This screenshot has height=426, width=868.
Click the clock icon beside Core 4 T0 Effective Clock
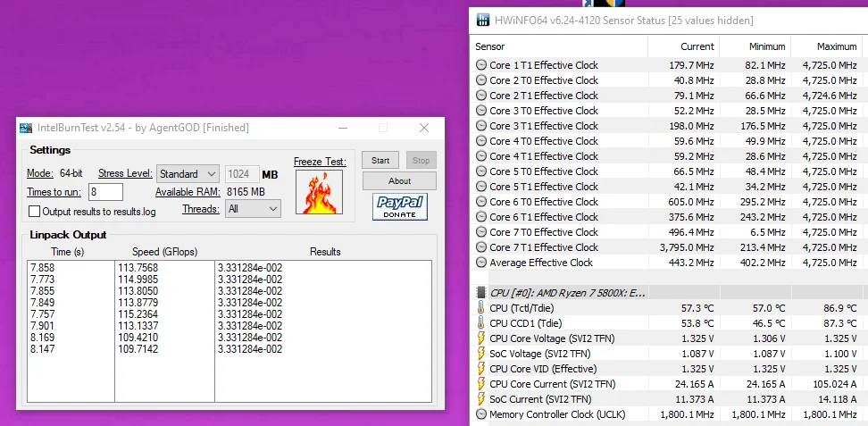tap(481, 141)
